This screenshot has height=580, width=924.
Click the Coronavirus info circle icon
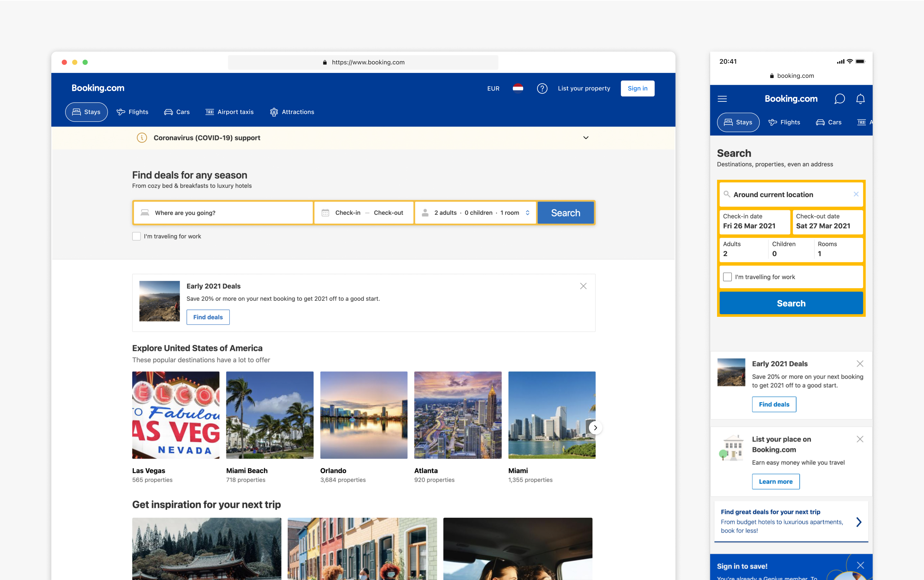(x=142, y=138)
